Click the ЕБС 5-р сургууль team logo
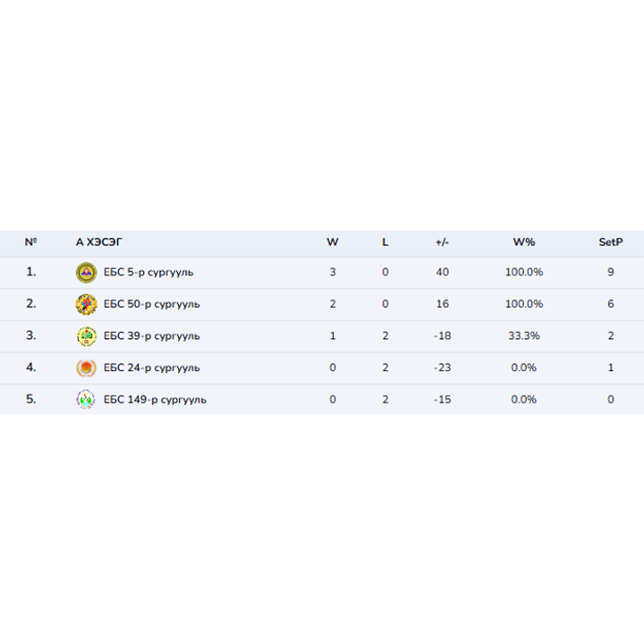 coord(86,273)
